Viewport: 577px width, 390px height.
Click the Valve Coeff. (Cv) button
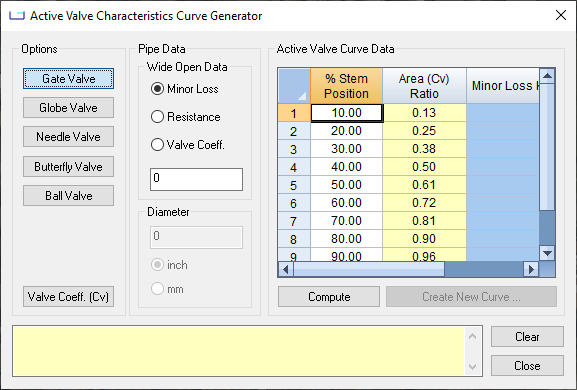68,297
